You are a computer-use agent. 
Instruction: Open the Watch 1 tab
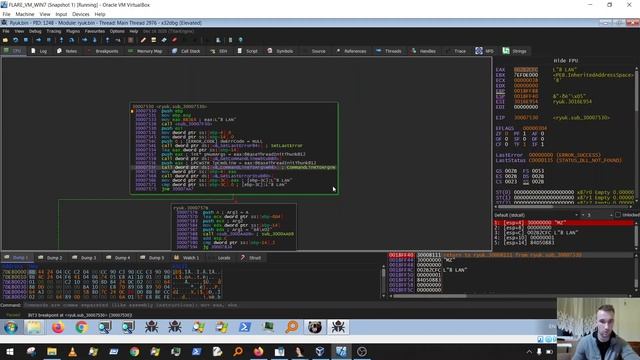[187, 258]
